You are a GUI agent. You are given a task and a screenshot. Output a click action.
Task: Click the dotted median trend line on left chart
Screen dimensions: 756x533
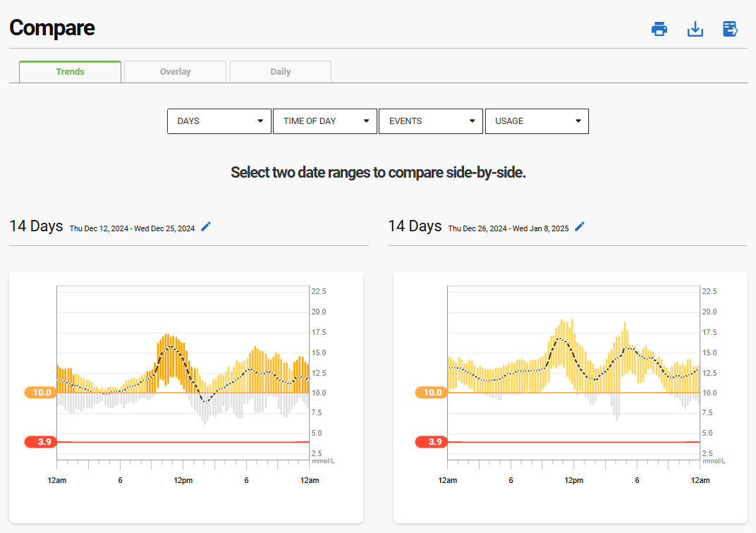point(169,348)
